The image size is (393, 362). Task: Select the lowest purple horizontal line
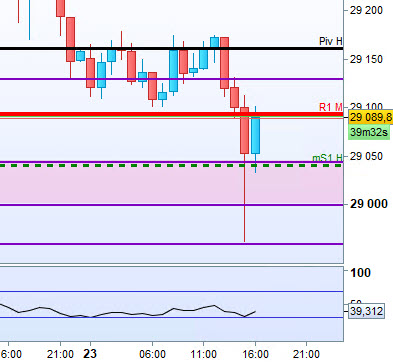tap(171, 244)
